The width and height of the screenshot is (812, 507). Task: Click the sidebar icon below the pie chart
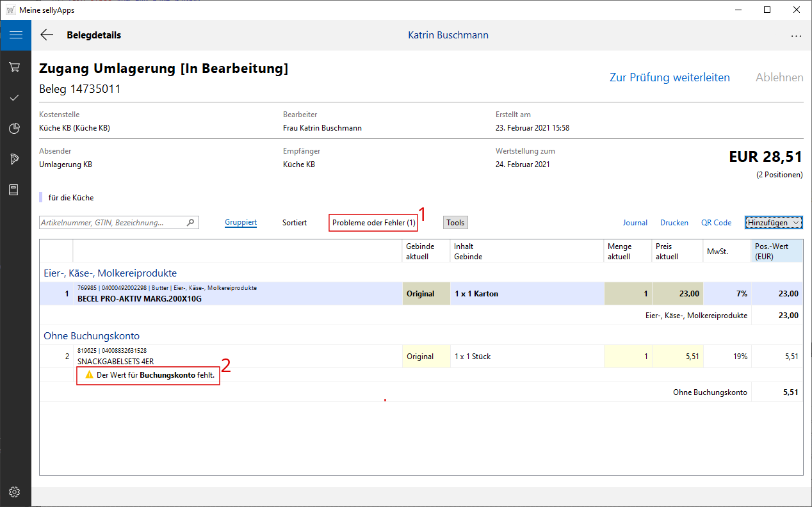point(15,159)
